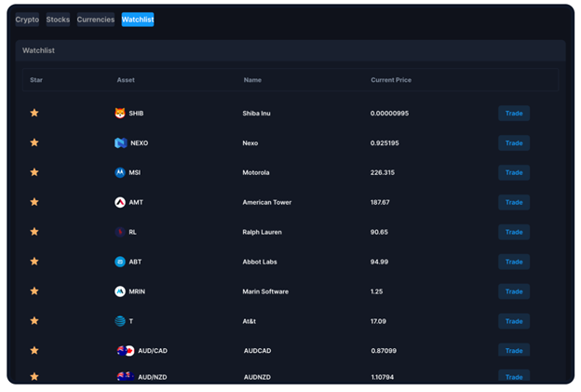
Task: Click Trade for American Tower
Action: (514, 202)
